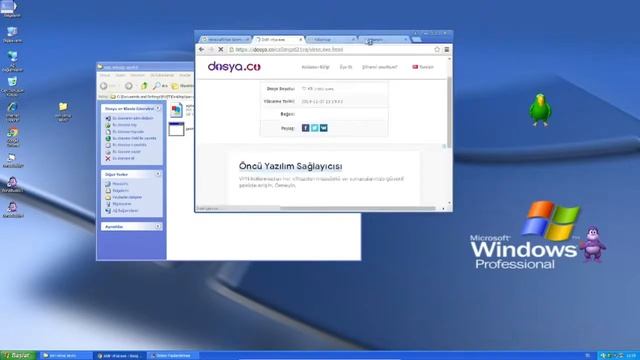This screenshot has width=640, height=360.
Task: Click the Chrome page horizontal scrollbar
Action: click(358, 209)
